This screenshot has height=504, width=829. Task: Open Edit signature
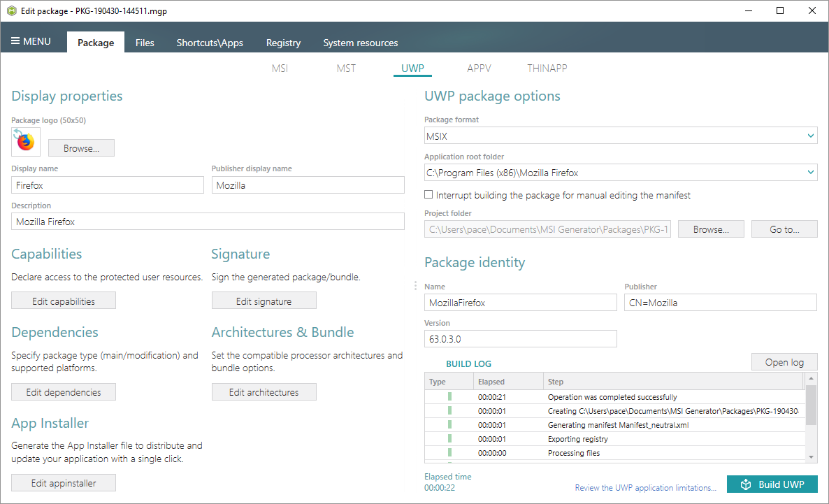(x=264, y=301)
